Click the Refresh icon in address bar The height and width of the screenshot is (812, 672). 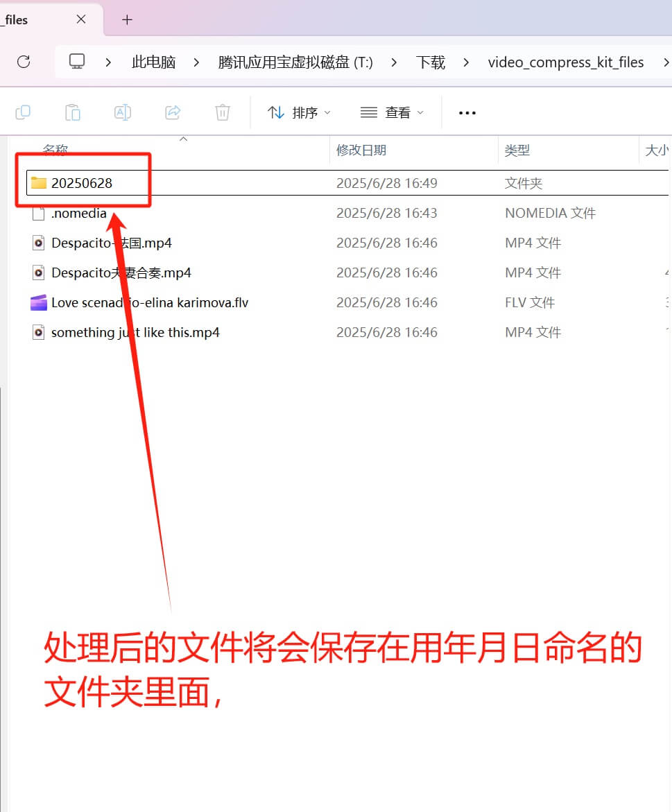[x=24, y=62]
